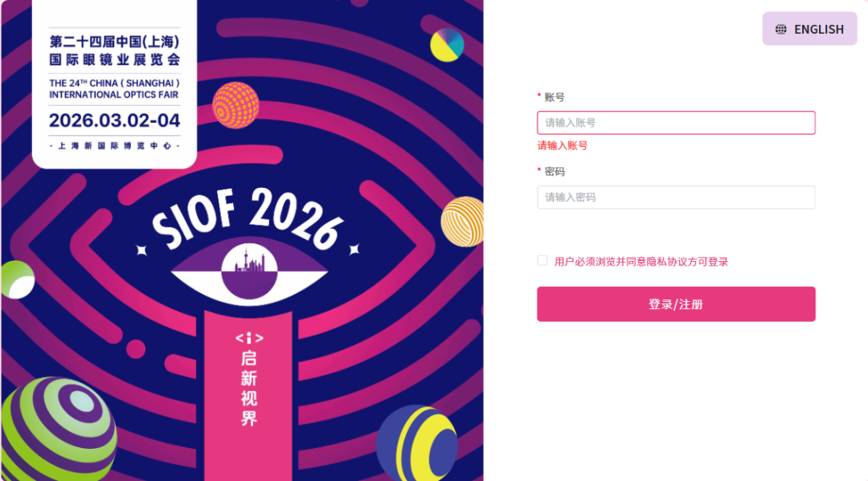
Task: Switch language with the ENGLISH button
Action: click(x=809, y=29)
